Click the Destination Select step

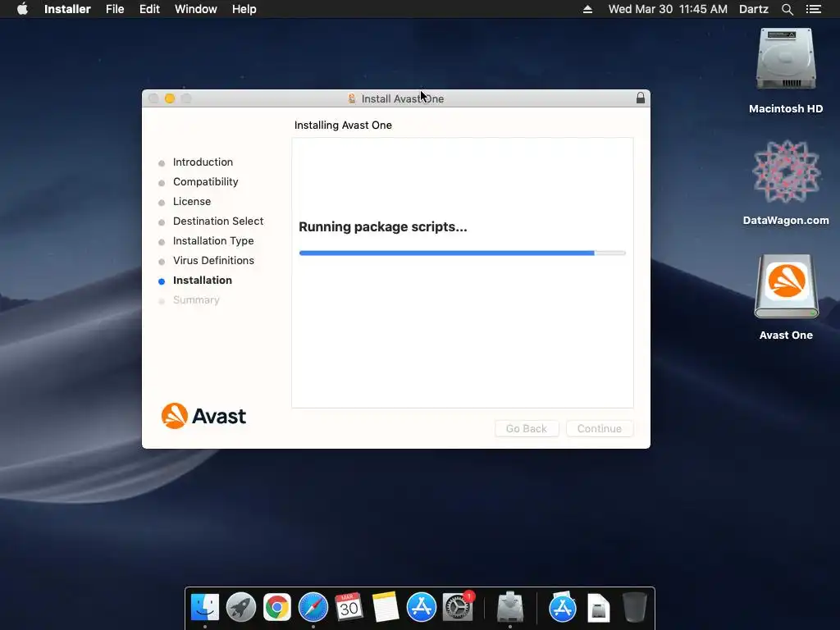218,221
